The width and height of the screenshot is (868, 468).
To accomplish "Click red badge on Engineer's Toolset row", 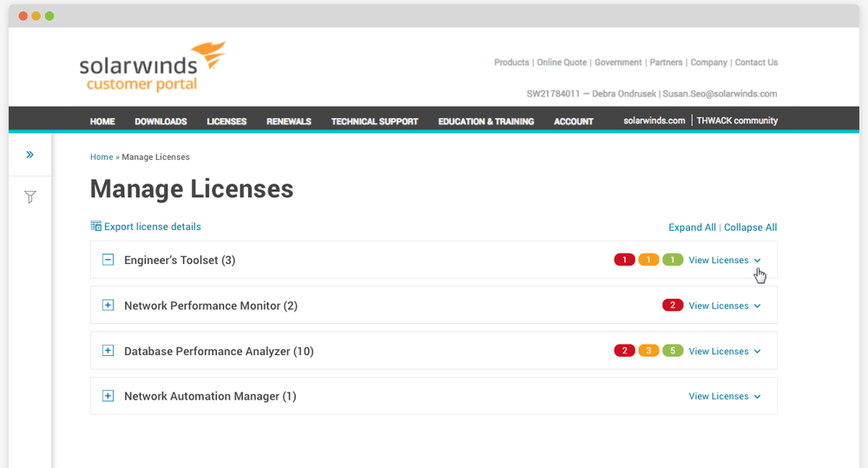I will pyautogui.click(x=624, y=260).
